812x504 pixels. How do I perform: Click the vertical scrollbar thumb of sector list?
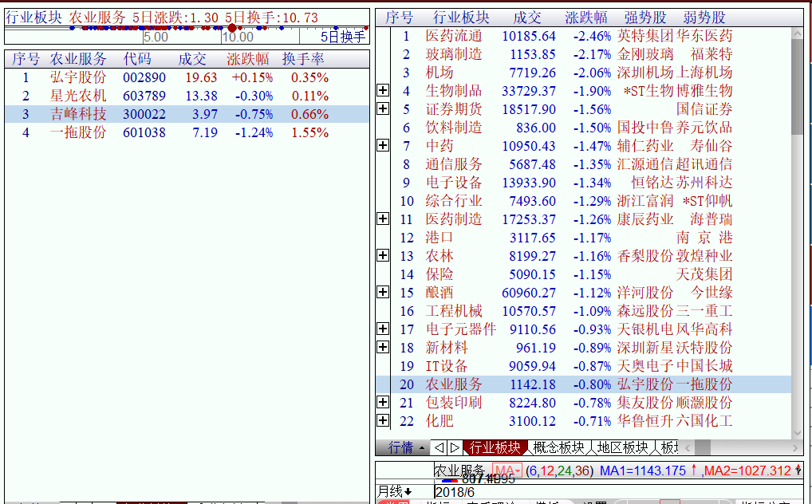tap(798, 86)
